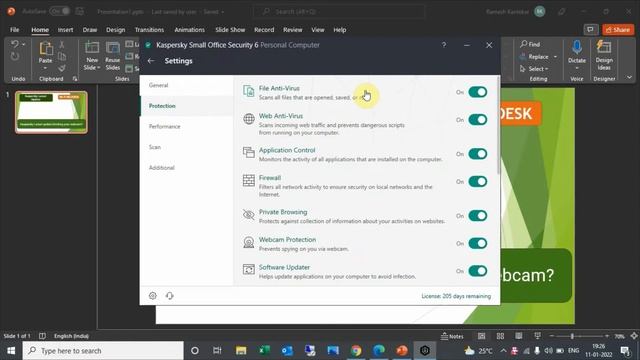Click Kaspersky support headset icon
This screenshot has width=640, height=360.
[170, 296]
